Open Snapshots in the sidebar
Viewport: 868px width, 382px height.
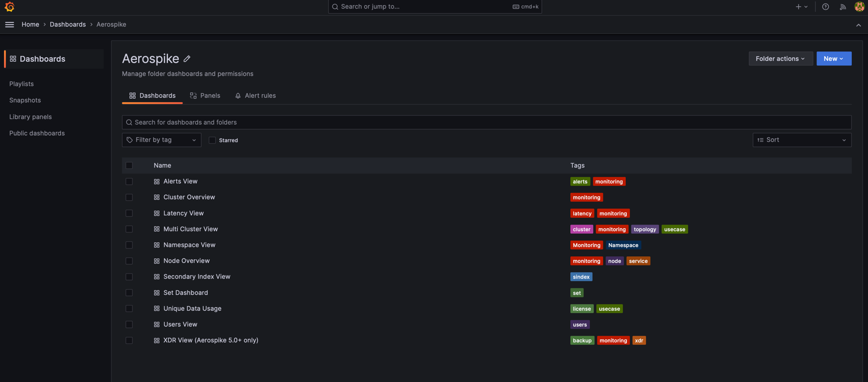(25, 100)
